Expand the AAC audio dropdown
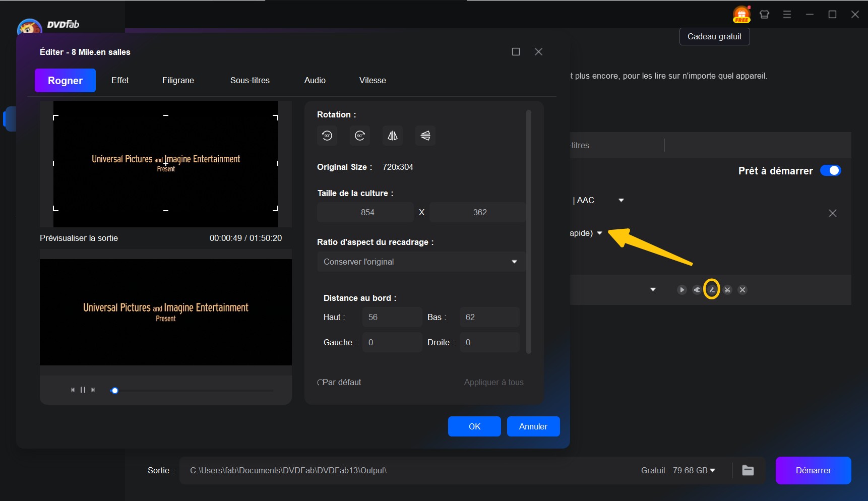 coord(621,200)
